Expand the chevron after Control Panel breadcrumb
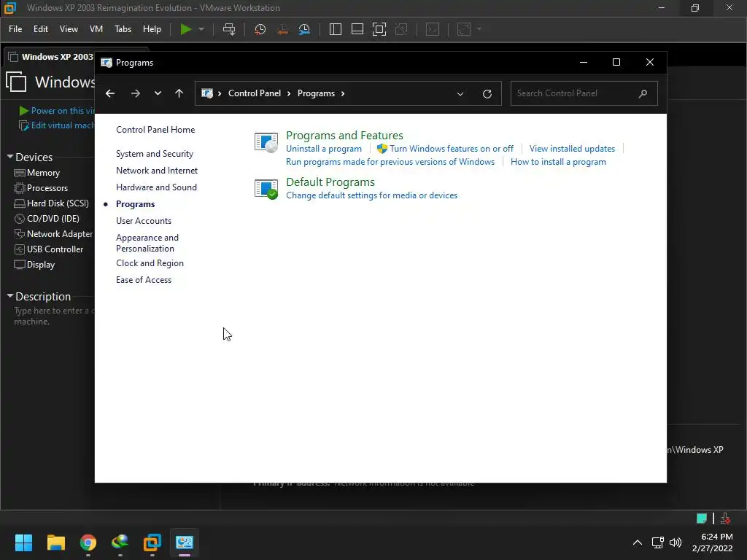747x560 pixels. tap(289, 93)
